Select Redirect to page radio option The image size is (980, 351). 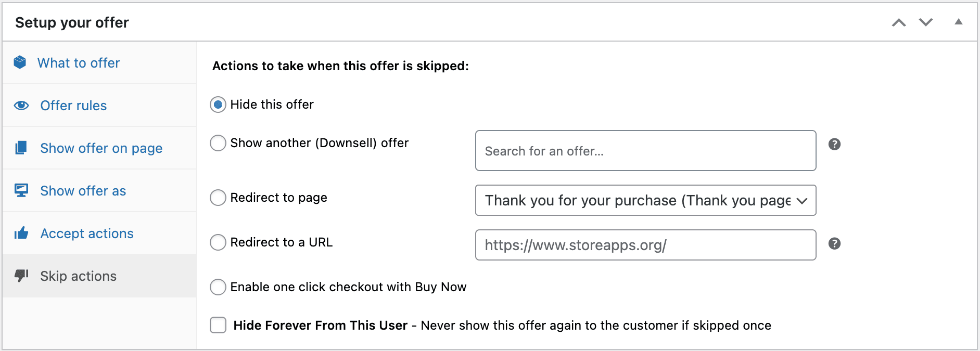(x=218, y=198)
